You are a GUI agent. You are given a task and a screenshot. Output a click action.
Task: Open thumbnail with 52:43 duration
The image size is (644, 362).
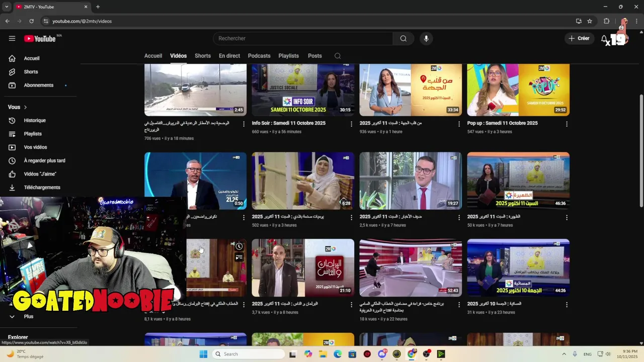pyautogui.click(x=411, y=268)
